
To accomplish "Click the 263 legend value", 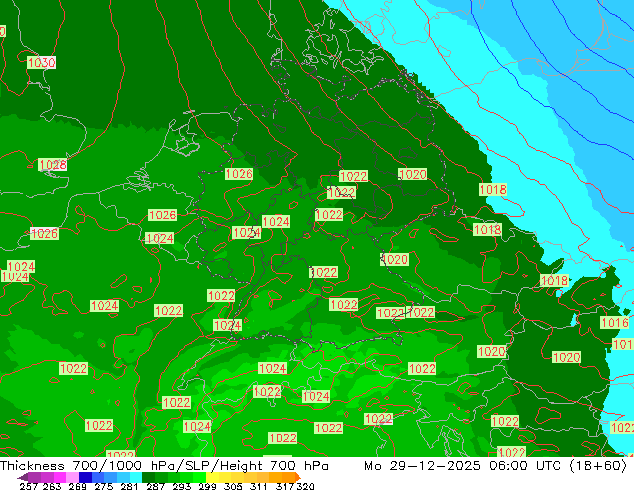I will [x=52, y=486].
